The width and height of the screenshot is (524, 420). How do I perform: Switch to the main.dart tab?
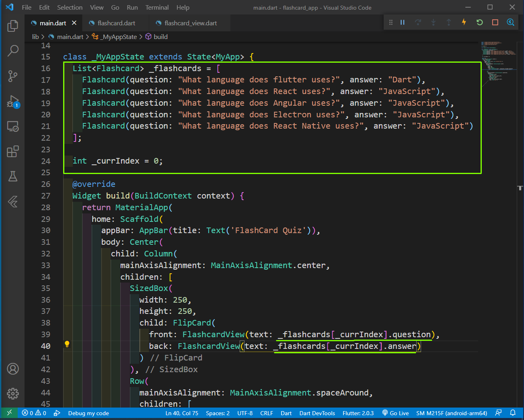[53, 23]
